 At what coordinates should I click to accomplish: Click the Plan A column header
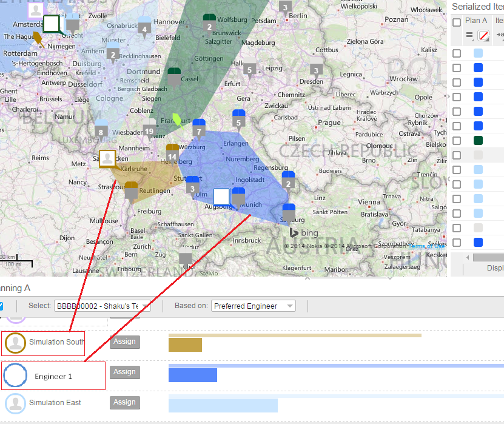tap(476, 21)
